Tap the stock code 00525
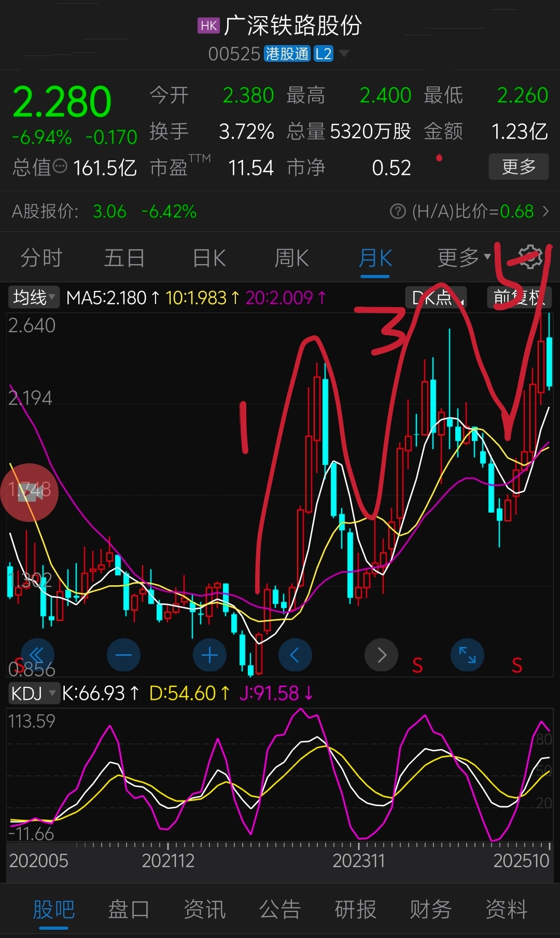This screenshot has height=938, width=560. tap(234, 54)
